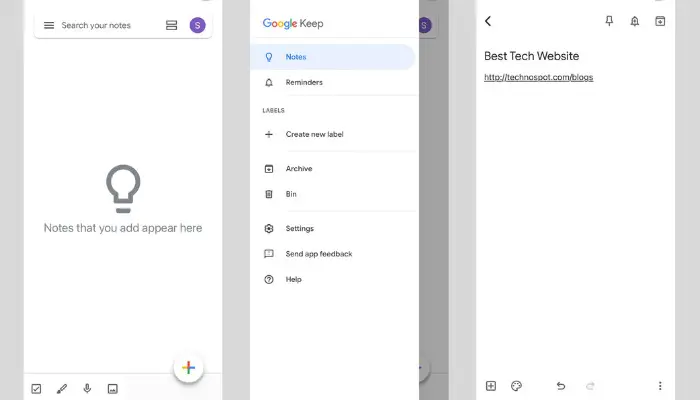The height and width of the screenshot is (400, 700).
Task: Redo the edit in the note
Action: [590, 386]
